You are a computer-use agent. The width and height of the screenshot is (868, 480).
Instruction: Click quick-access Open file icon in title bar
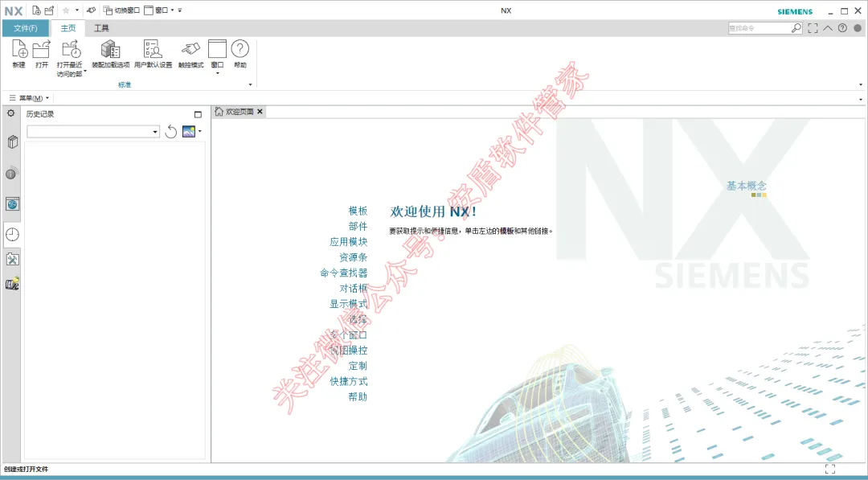(49, 10)
